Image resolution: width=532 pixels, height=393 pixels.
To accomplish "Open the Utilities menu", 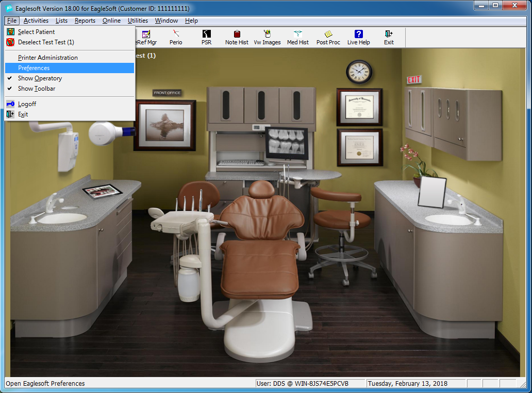I will (x=138, y=21).
